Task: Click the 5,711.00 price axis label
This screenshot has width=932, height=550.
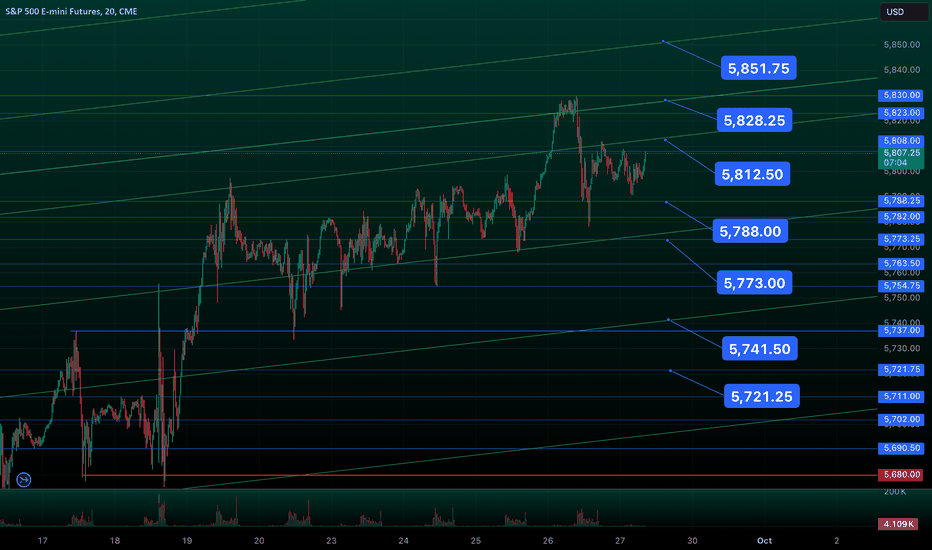Action: point(901,396)
